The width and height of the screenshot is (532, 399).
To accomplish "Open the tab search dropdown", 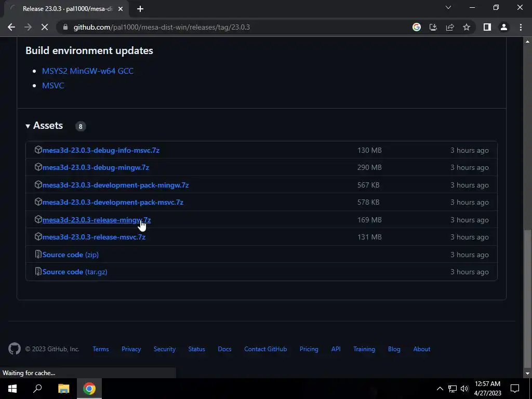I will click(448, 7).
